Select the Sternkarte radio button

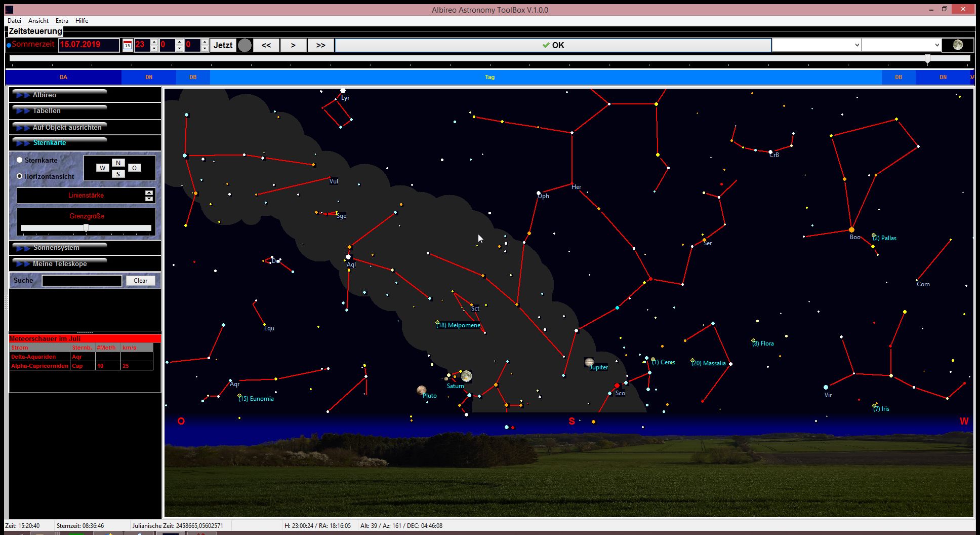click(x=20, y=160)
